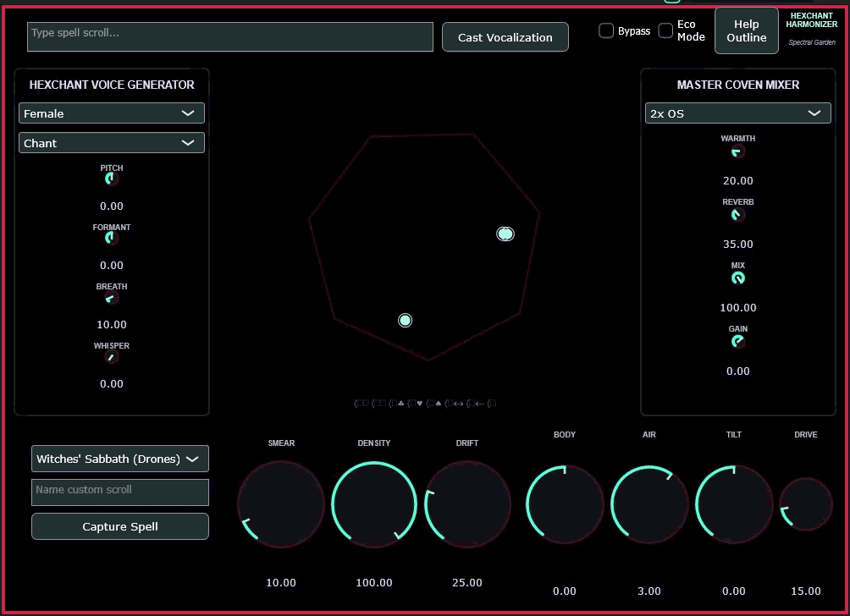Focus the Type spell scroll text field
850x616 pixels.
229,37
